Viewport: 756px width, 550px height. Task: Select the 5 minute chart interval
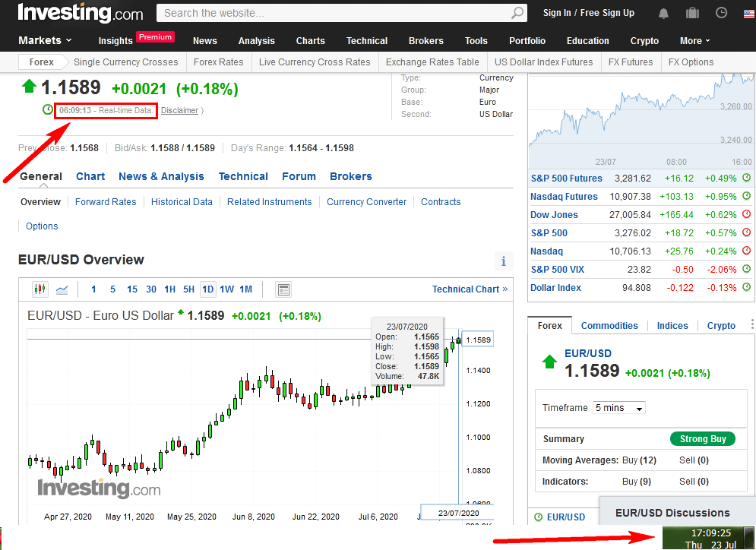(112, 289)
